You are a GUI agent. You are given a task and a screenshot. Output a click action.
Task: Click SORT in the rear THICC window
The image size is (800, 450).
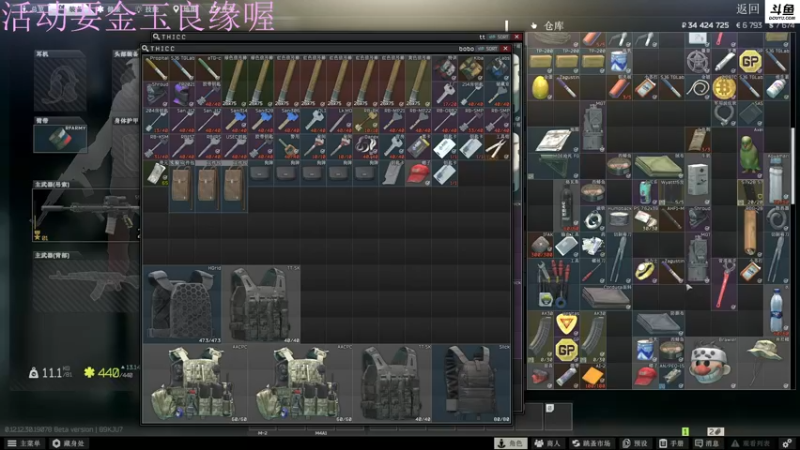point(499,37)
